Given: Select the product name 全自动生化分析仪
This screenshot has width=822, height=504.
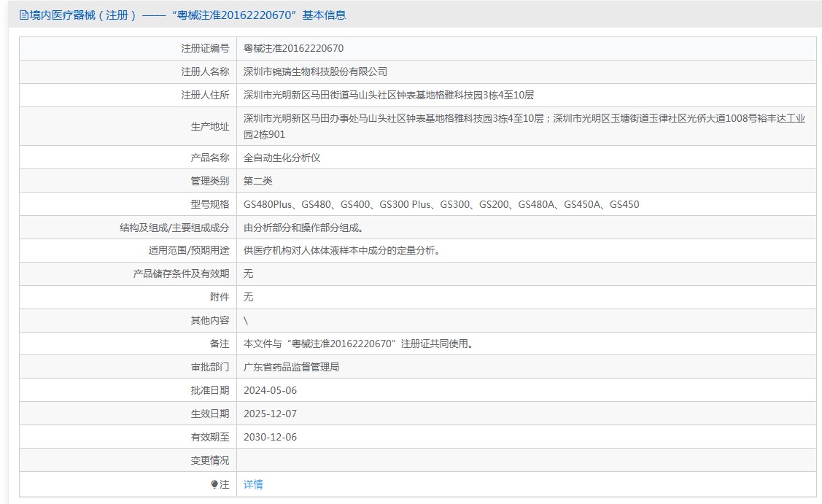Looking at the screenshot, I should pos(282,158).
